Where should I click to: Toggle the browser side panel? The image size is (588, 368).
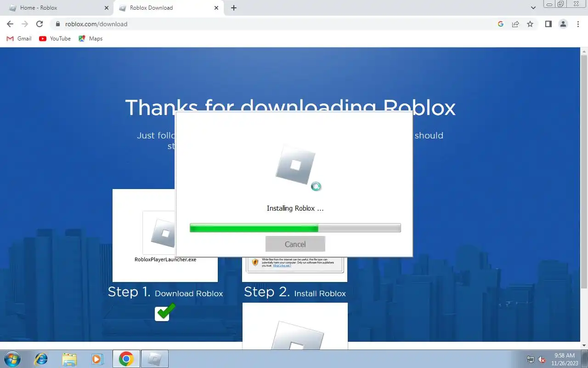pyautogui.click(x=548, y=24)
